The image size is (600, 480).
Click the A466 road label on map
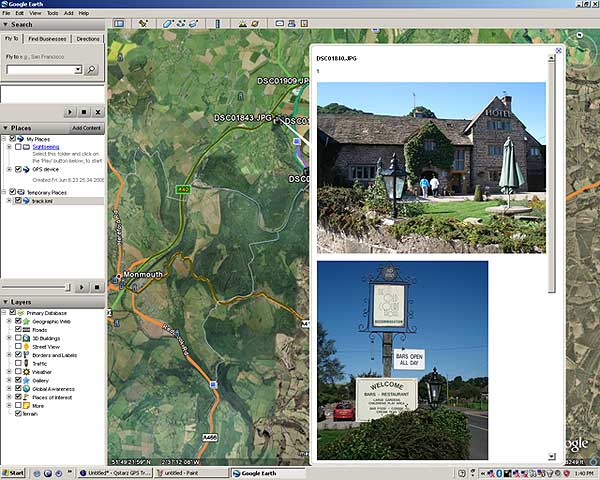[210, 437]
